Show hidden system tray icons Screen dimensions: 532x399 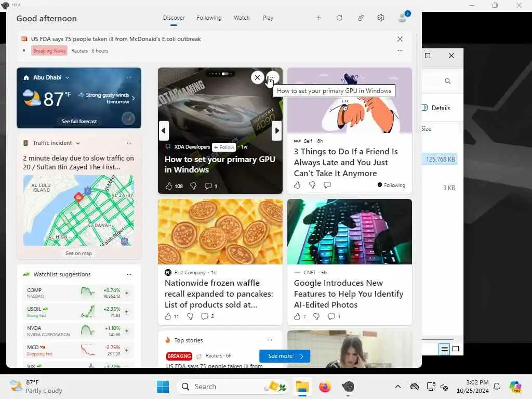click(x=397, y=387)
